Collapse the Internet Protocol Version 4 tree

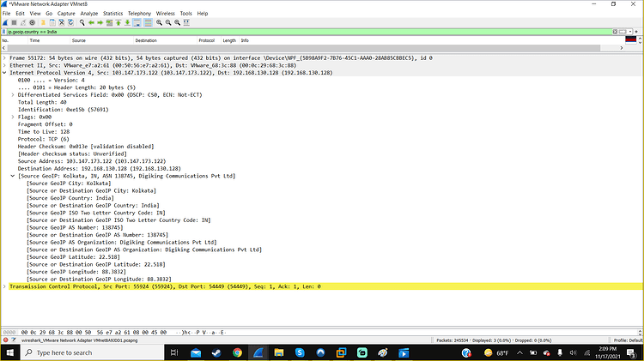[x=4, y=73]
